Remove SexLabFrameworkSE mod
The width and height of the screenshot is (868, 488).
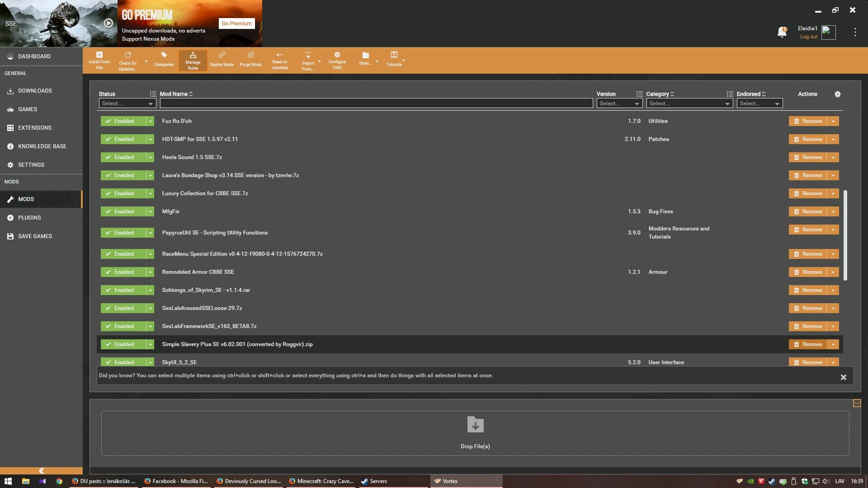pos(808,326)
